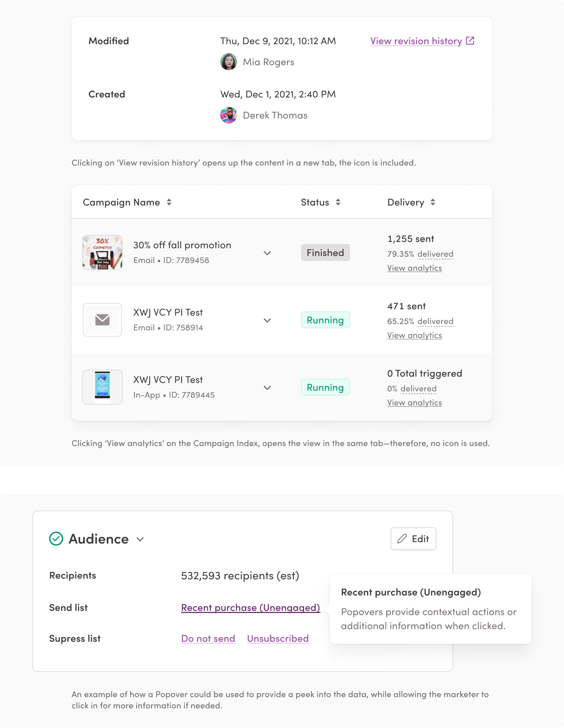Expand the 30% off fall promotion row
This screenshot has height=728, width=564.
[267, 253]
